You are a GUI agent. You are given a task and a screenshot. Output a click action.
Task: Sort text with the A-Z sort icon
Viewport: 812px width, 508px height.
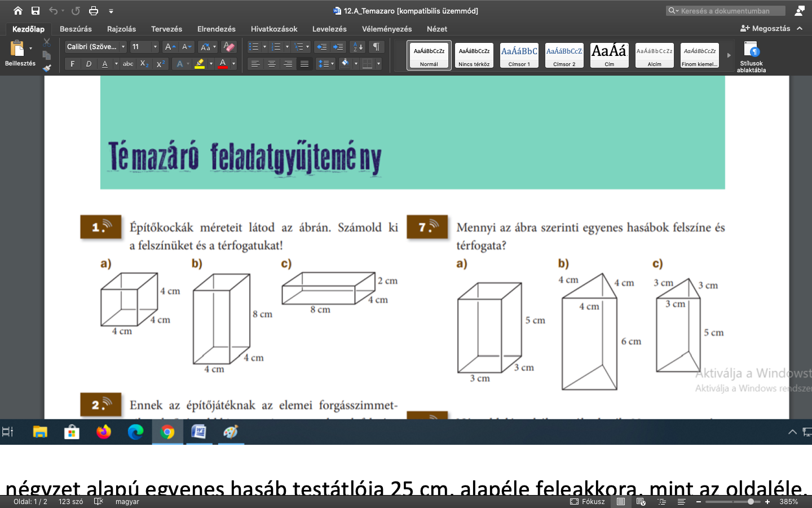click(x=357, y=47)
